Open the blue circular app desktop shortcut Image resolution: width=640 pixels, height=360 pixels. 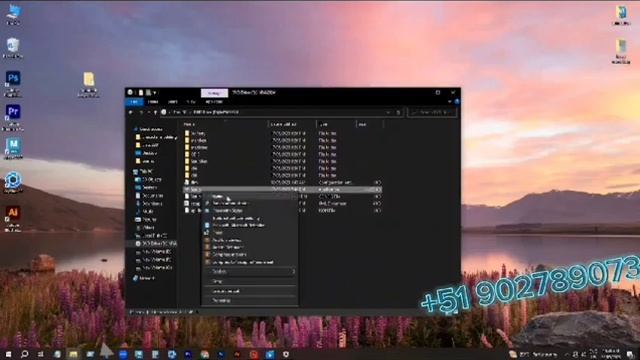pyautogui.click(x=13, y=182)
